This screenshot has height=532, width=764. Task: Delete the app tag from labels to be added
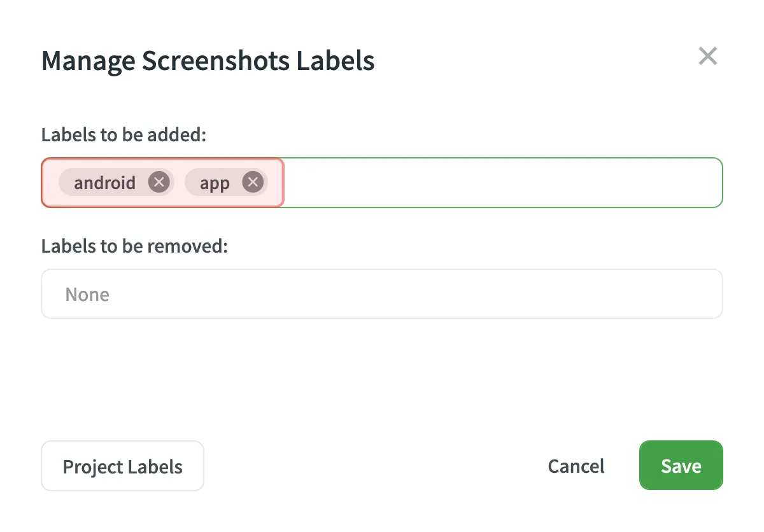pyautogui.click(x=253, y=181)
